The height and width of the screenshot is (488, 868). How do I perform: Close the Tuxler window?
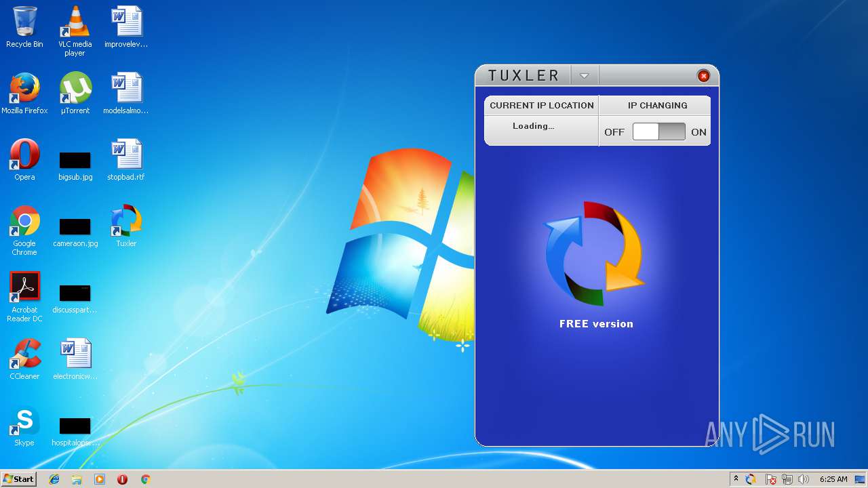click(703, 76)
